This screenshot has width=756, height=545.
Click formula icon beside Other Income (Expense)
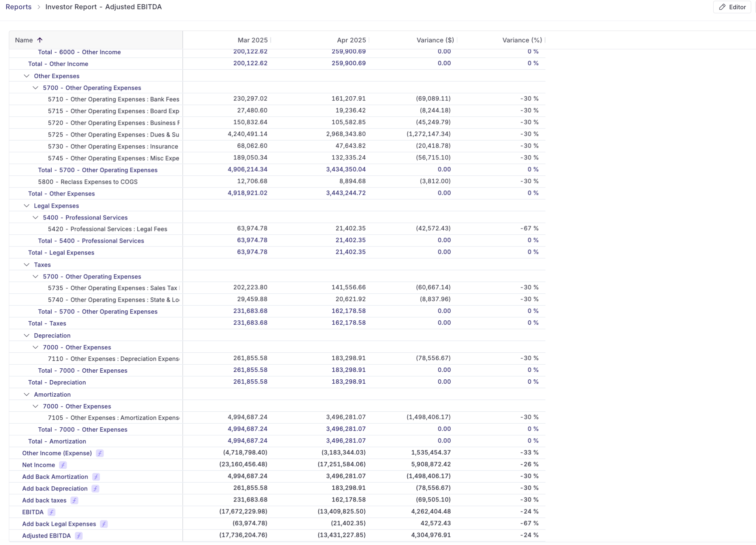click(x=100, y=453)
